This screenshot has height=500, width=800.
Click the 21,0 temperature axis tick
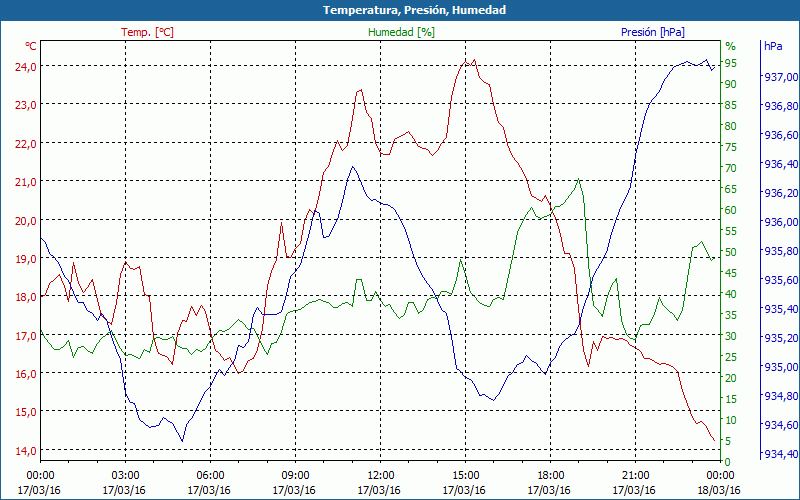point(27,182)
